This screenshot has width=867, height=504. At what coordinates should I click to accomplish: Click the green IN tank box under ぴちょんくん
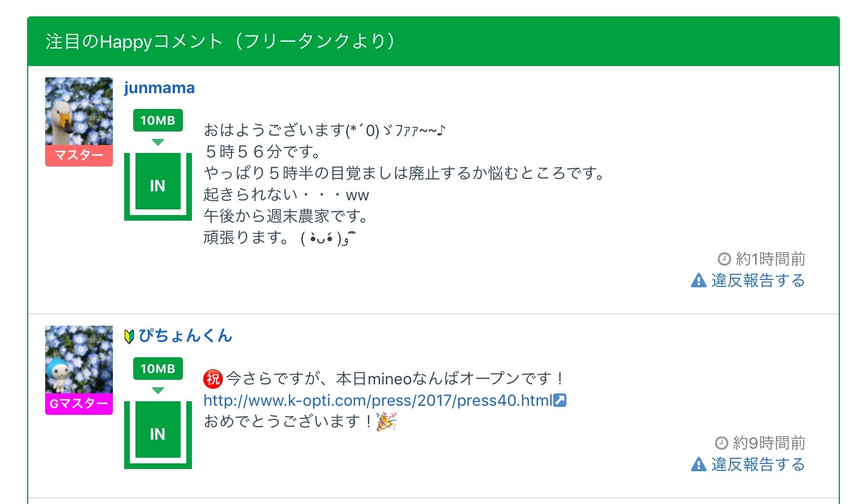pos(158,434)
